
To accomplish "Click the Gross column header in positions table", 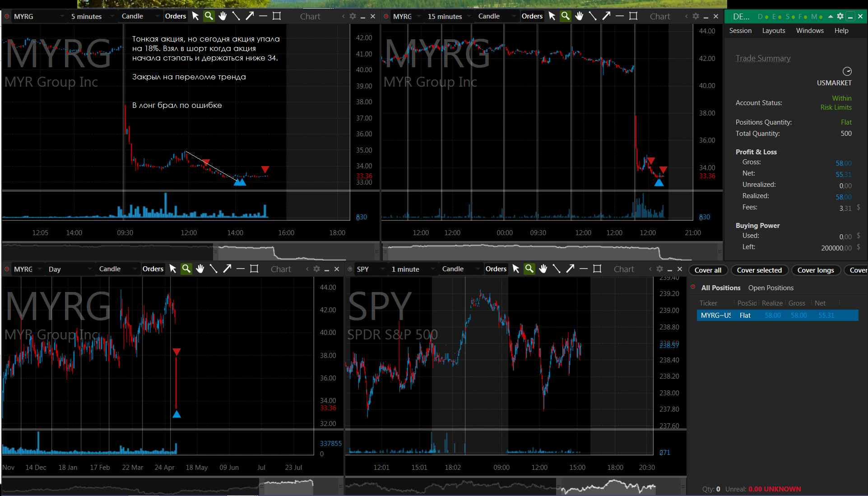I will click(x=797, y=303).
